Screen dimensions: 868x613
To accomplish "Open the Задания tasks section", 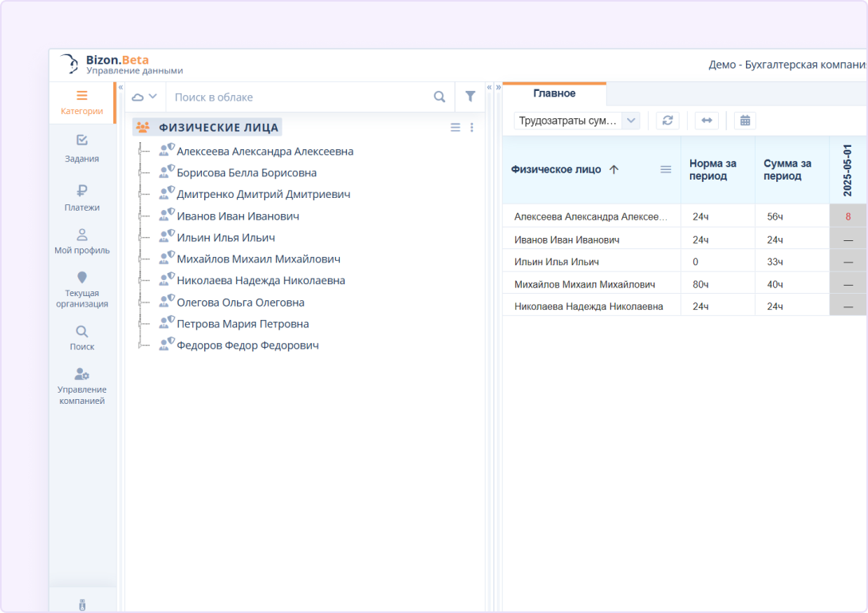I will click(81, 148).
